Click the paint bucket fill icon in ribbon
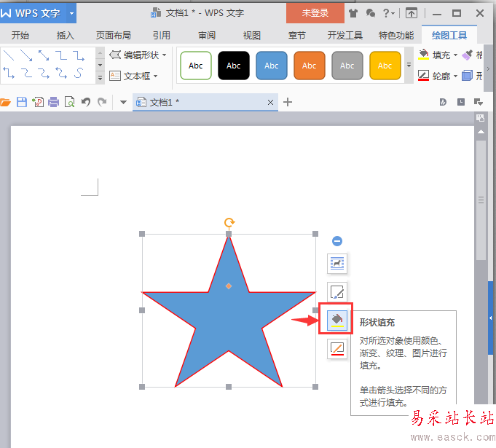Viewport: 496px width, 448px height. 423,55
